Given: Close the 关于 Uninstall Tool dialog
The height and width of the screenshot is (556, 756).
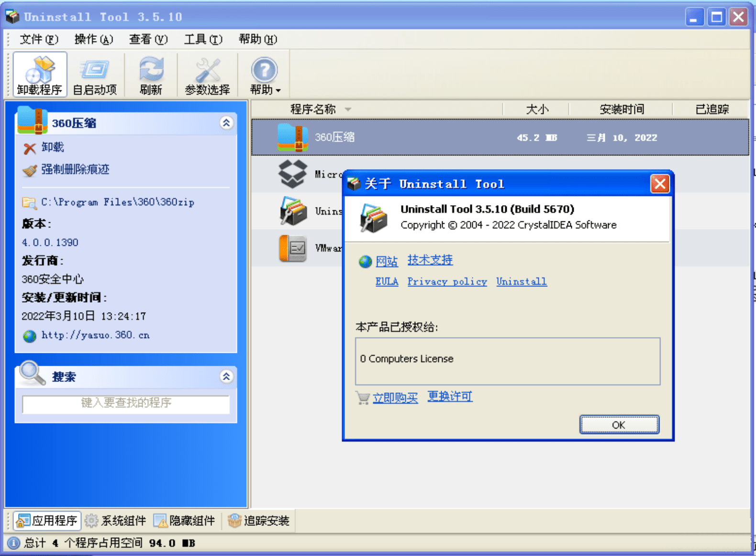Looking at the screenshot, I should click(660, 184).
